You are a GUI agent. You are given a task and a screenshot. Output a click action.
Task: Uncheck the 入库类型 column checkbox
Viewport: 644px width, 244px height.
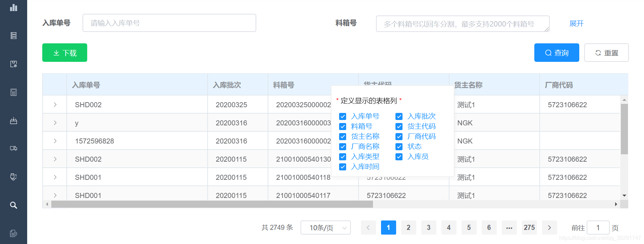[x=342, y=157]
